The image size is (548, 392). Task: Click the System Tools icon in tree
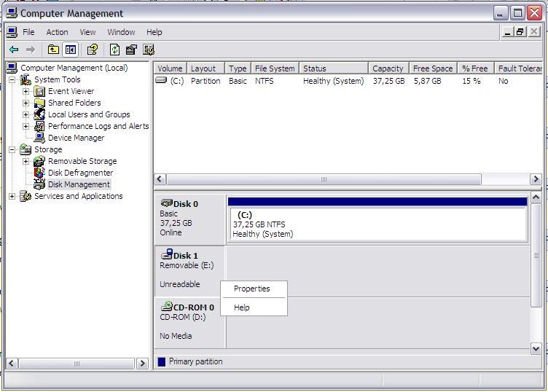[x=26, y=79]
